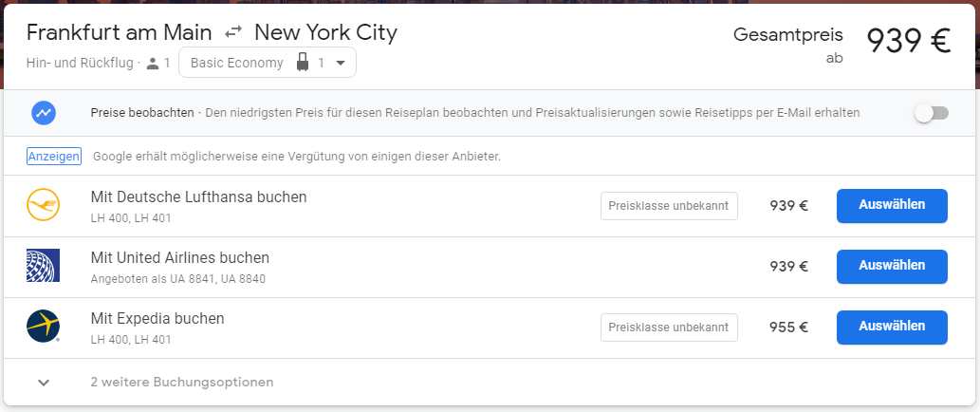980x412 pixels.
Task: Click the luggage icon in the fare selector
Action: tap(303, 64)
